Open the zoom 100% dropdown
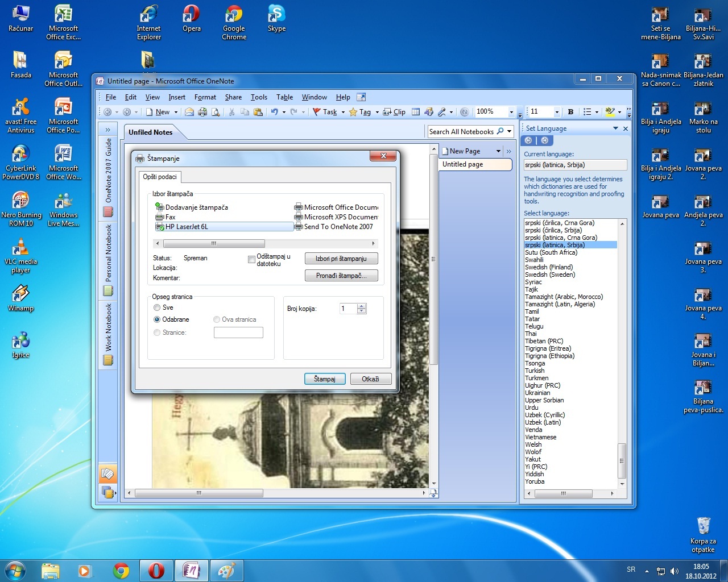 point(511,112)
